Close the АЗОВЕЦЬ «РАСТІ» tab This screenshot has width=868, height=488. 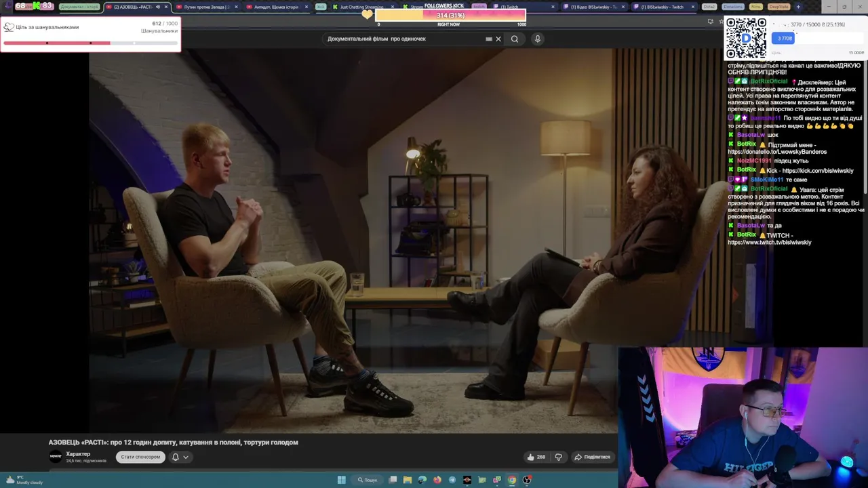(x=166, y=7)
